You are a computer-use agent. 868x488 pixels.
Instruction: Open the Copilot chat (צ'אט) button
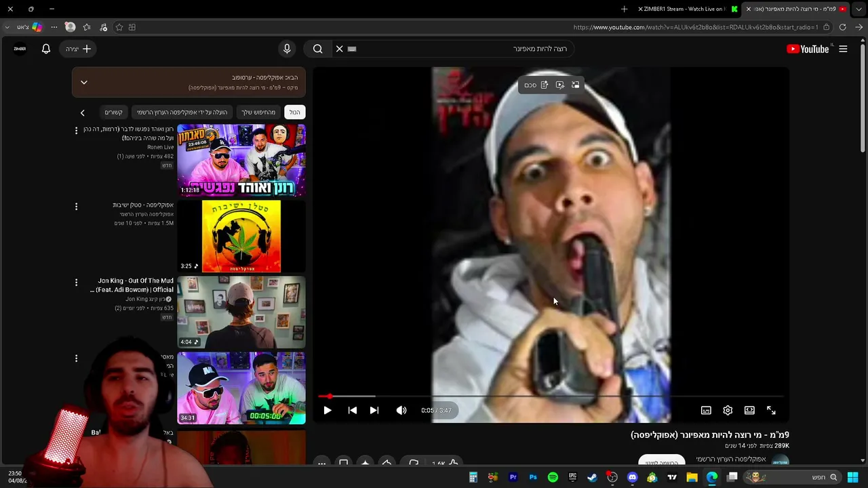pyautogui.click(x=29, y=27)
